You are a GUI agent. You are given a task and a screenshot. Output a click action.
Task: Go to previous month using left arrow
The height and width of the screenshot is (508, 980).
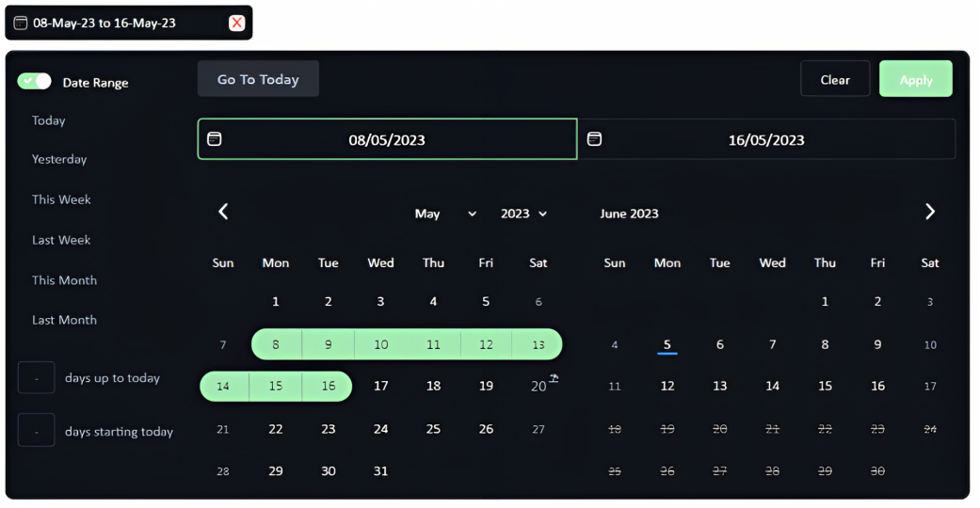pos(223,212)
